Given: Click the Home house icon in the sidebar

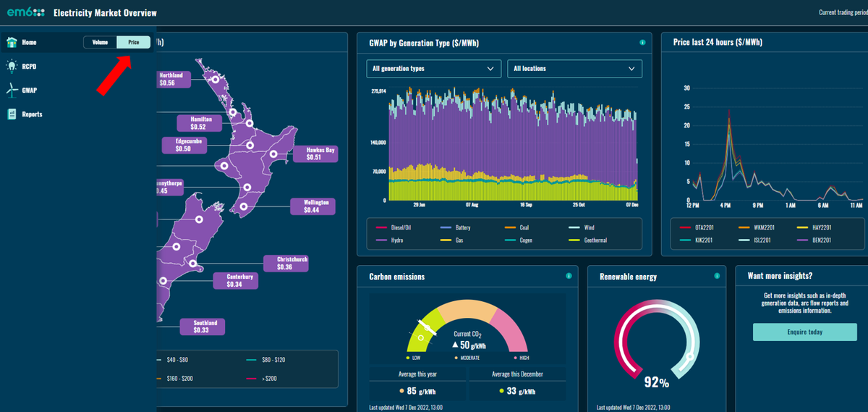Looking at the screenshot, I should pos(12,42).
